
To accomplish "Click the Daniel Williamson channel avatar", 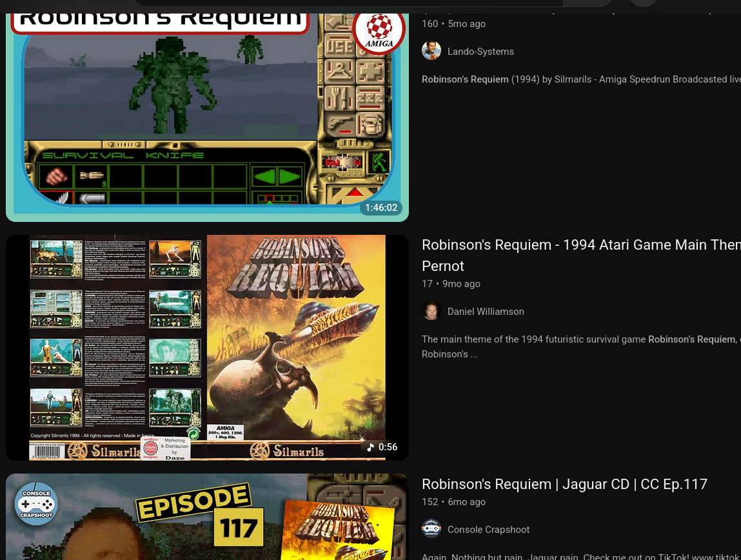I will pyautogui.click(x=431, y=311).
